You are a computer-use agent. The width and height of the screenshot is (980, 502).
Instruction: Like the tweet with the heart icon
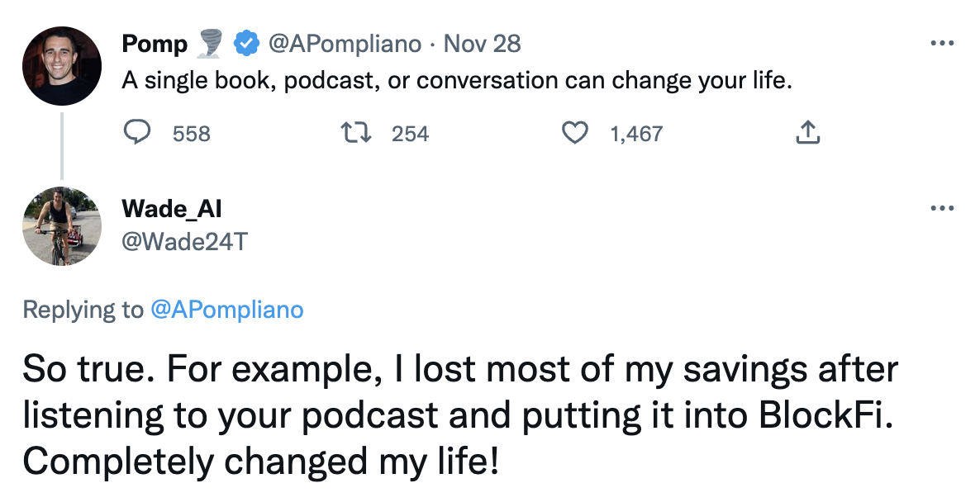574,133
